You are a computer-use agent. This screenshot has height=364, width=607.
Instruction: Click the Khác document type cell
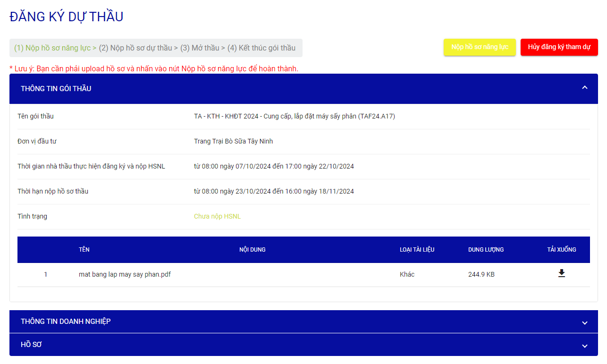407,274
